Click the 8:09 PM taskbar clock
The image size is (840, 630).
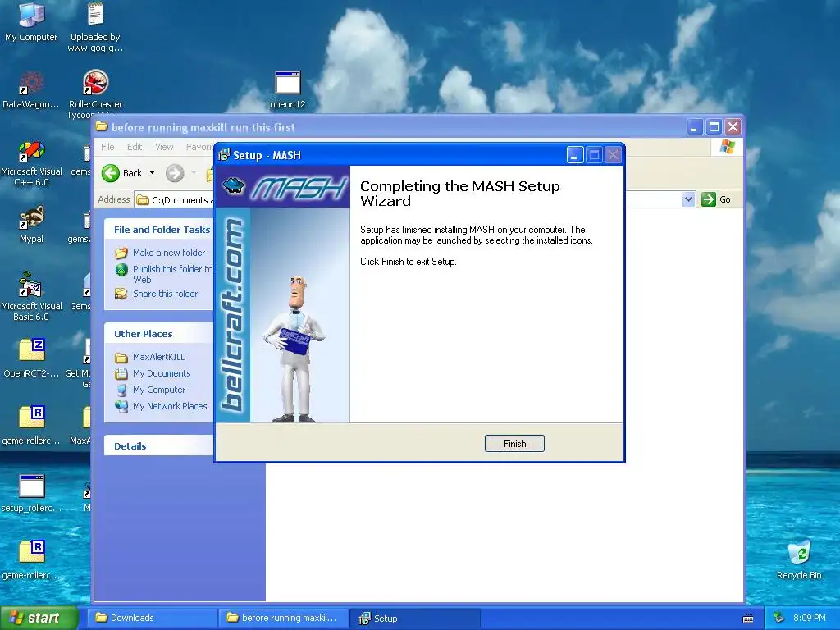pos(810,618)
